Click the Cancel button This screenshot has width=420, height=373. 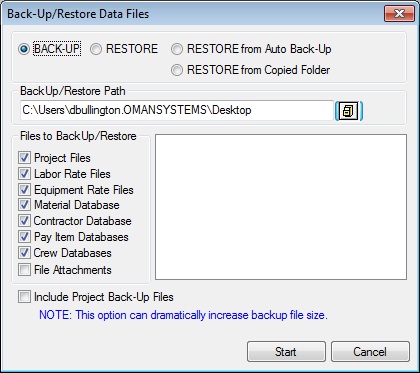click(x=370, y=352)
